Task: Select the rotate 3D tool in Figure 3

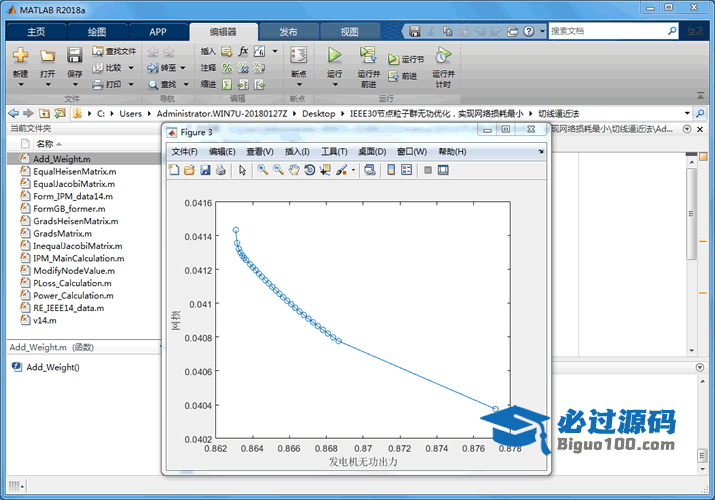Action: pyautogui.click(x=310, y=170)
